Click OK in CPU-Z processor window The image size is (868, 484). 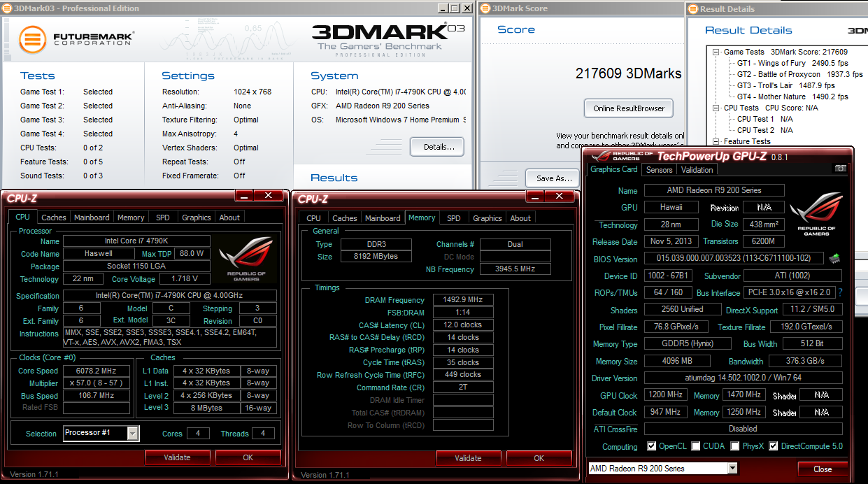pyautogui.click(x=248, y=457)
